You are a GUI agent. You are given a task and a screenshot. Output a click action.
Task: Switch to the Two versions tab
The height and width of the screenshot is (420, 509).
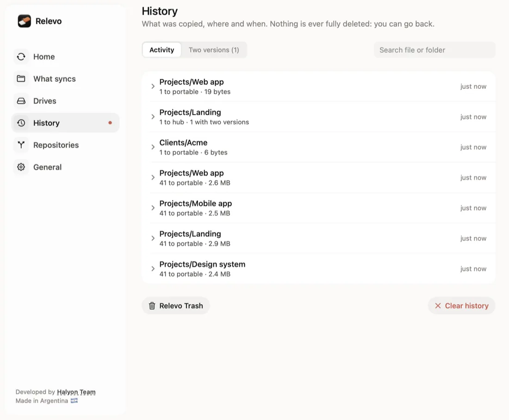(x=214, y=50)
